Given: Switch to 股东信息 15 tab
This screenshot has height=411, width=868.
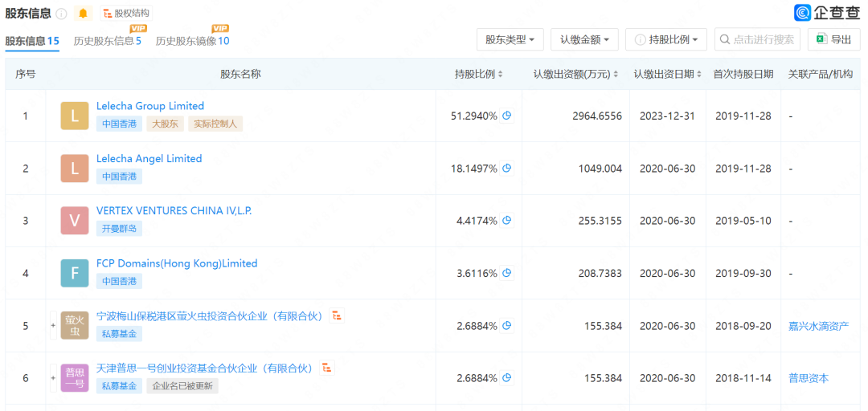Looking at the screenshot, I should coord(32,41).
